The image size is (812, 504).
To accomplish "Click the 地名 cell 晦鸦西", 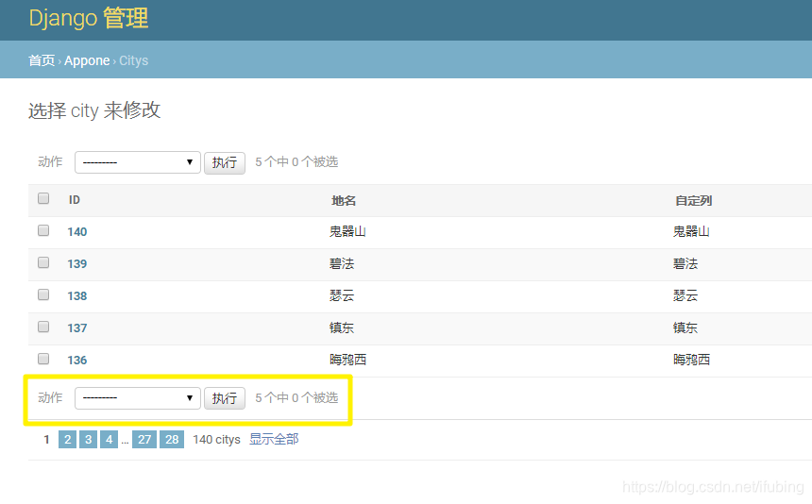I will pyautogui.click(x=347, y=360).
